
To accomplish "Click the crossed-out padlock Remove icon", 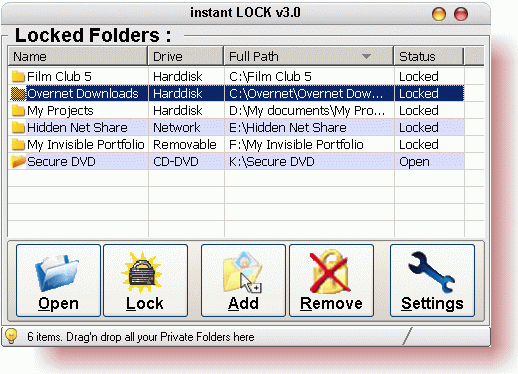I will click(x=330, y=272).
